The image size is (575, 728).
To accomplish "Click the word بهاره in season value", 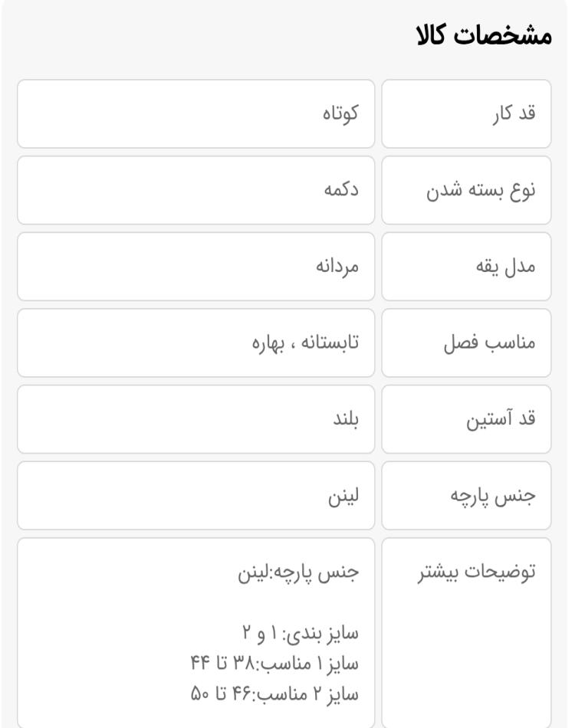I will click(268, 343).
